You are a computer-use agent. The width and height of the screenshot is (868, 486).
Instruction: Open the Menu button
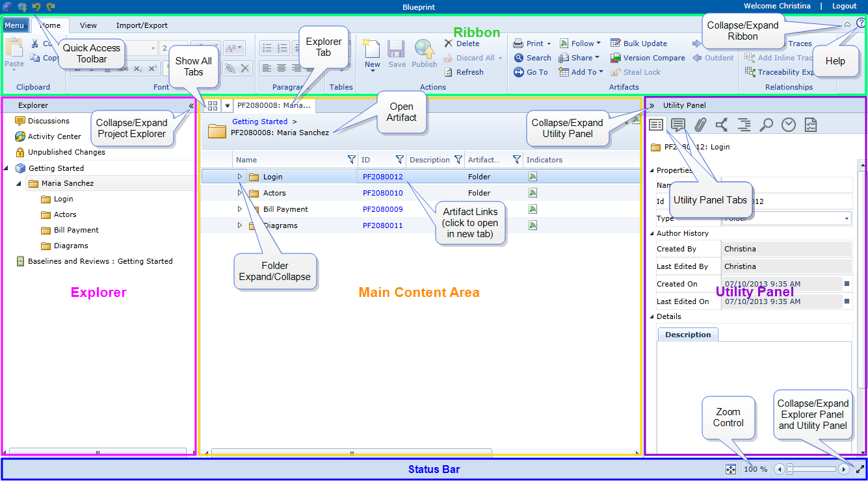[14, 25]
